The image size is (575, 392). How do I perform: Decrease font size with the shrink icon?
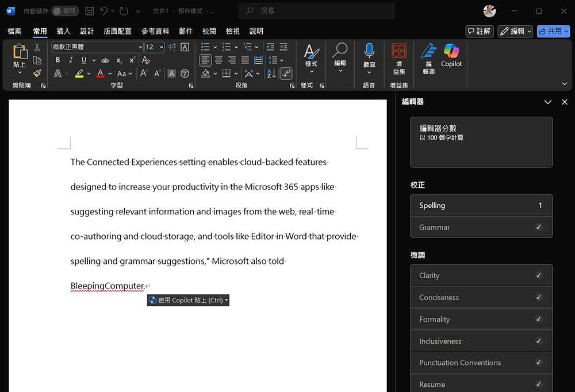(x=158, y=74)
